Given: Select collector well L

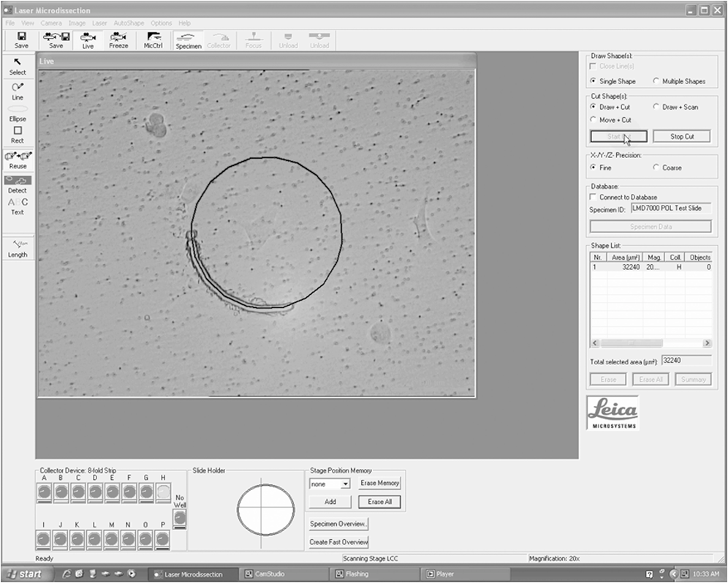Looking at the screenshot, I should (x=94, y=540).
